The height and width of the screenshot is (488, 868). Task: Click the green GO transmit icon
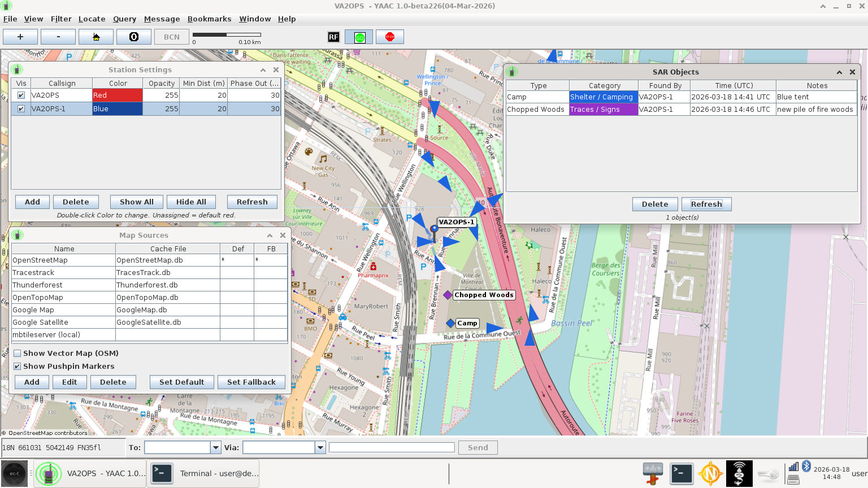(359, 37)
